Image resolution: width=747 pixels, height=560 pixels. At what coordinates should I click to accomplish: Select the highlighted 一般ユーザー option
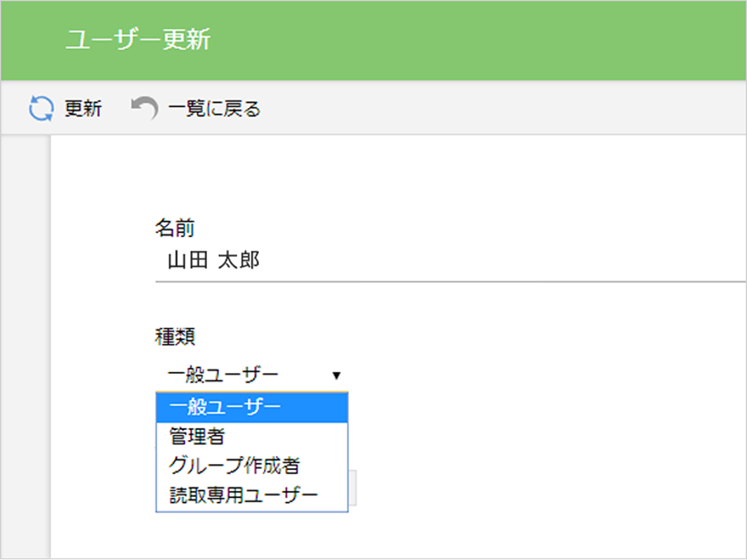click(x=251, y=407)
